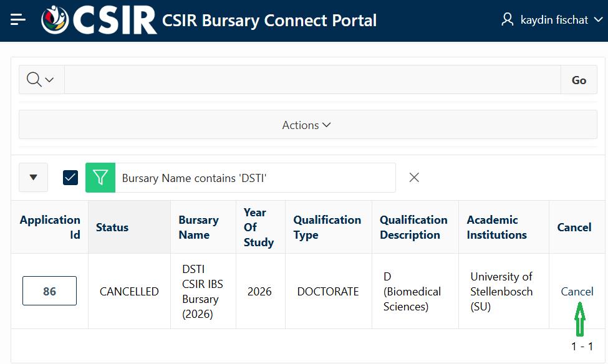The image size is (608, 364).
Task: Open application 86 details
Action: [50, 290]
